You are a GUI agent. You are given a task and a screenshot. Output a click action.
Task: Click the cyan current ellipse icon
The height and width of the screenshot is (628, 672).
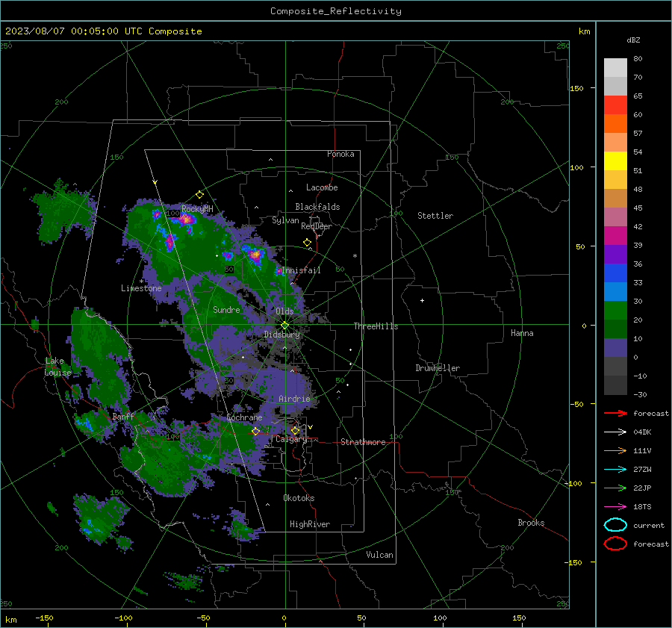[x=615, y=525]
